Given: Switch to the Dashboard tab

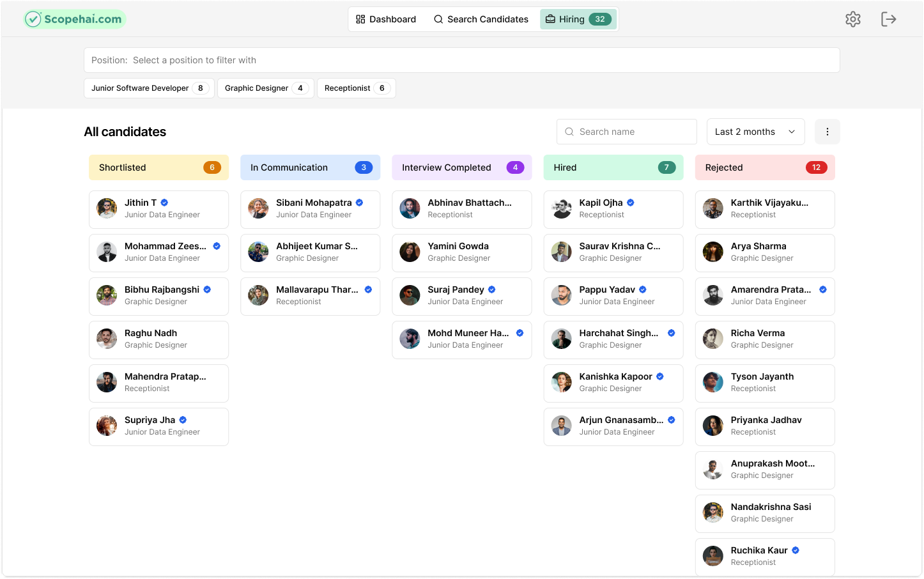Looking at the screenshot, I should click(386, 19).
